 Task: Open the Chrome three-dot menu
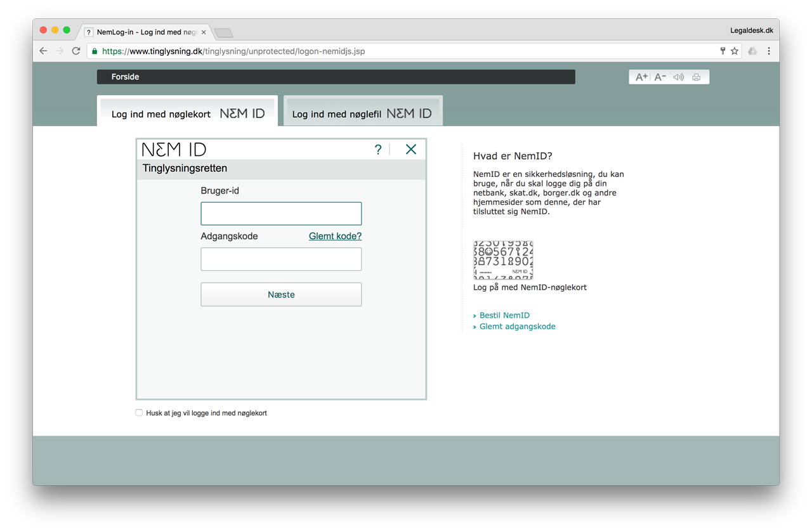769,51
